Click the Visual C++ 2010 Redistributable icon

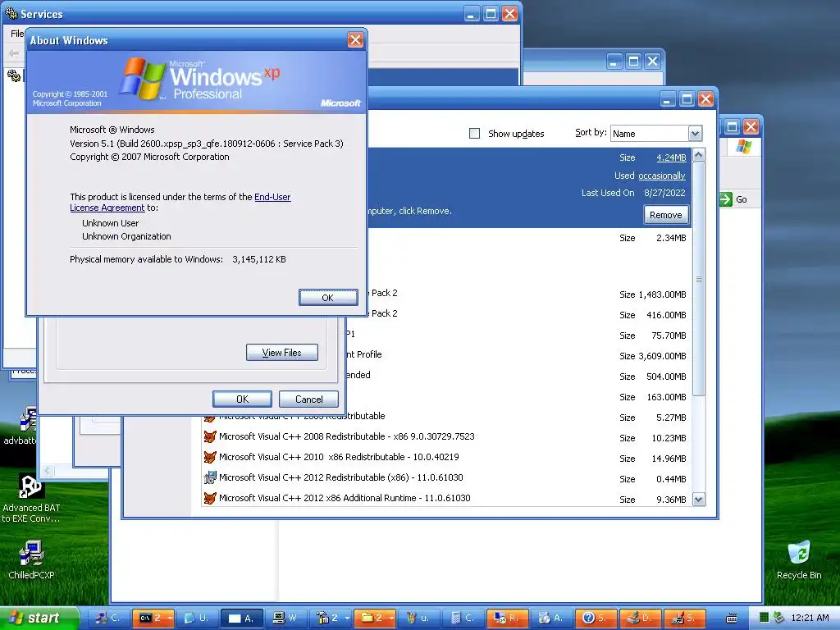[210, 457]
